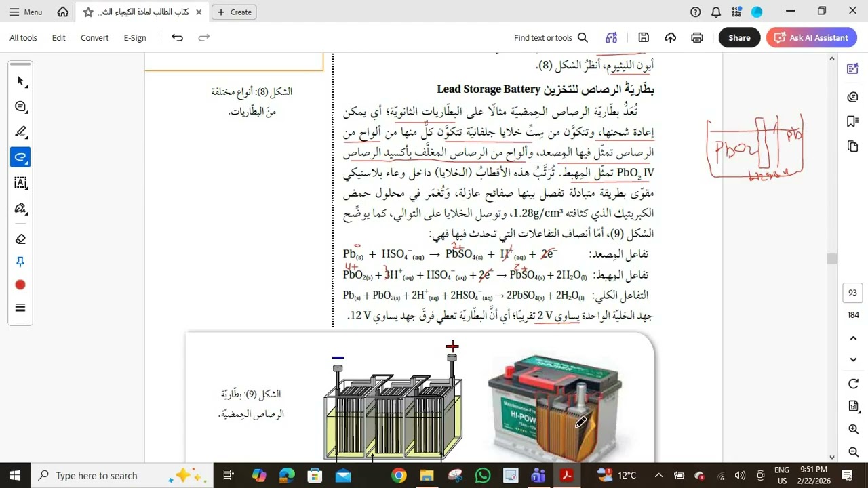Undo the last action

tap(177, 38)
